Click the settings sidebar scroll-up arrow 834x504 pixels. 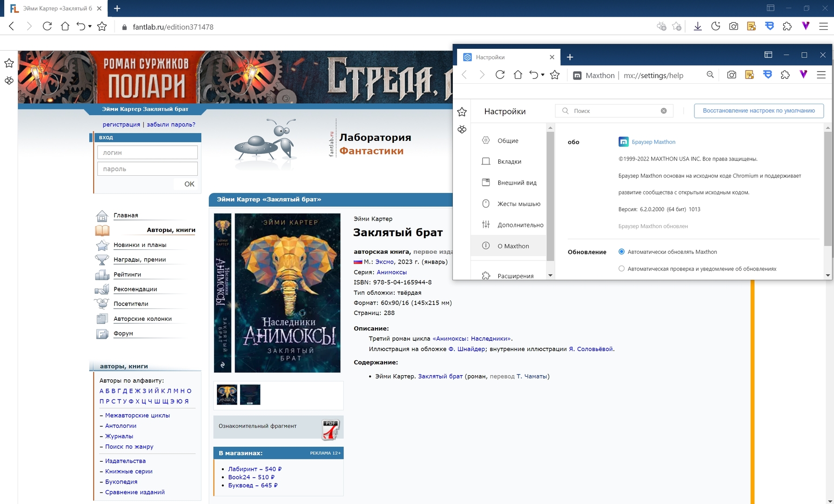tap(550, 127)
